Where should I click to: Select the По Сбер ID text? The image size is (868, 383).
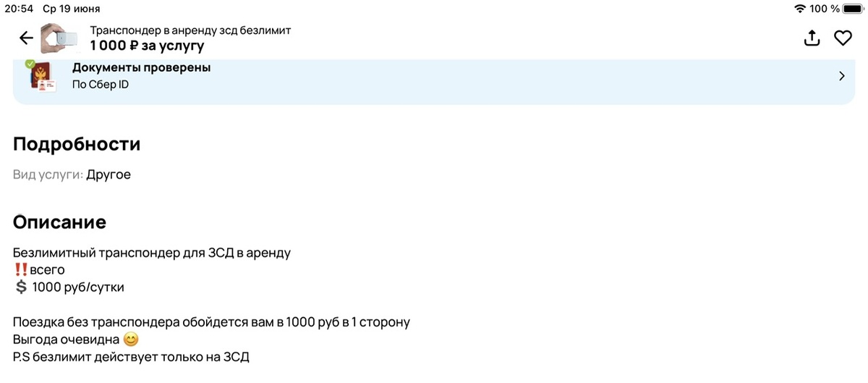pos(101,84)
